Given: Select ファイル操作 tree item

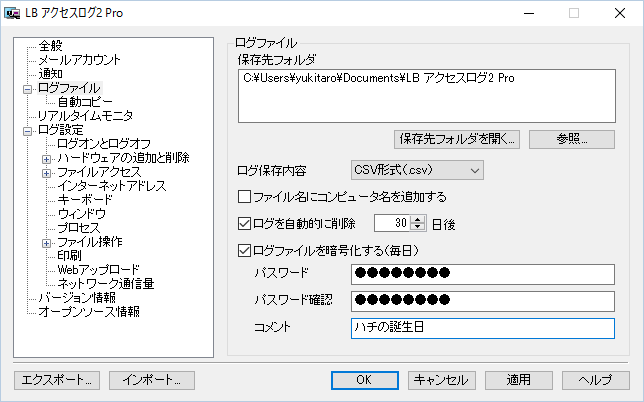Looking at the screenshot, I should coord(90,242).
